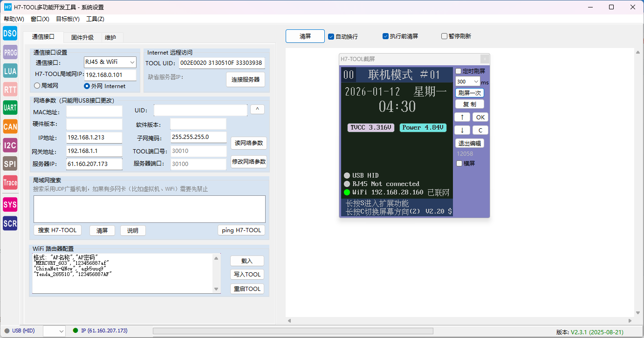Toggle the 定时刷屏 checkbox
The width and height of the screenshot is (644, 338).
(459, 71)
